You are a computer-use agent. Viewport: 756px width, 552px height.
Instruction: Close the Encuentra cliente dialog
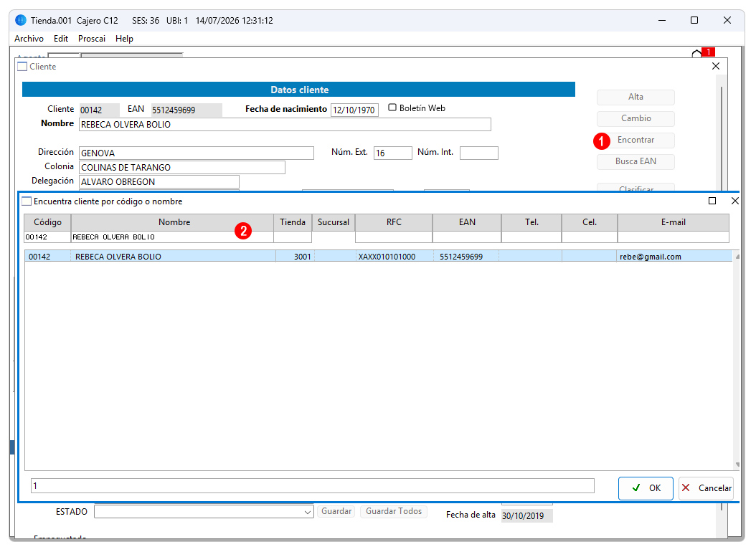[x=734, y=201]
